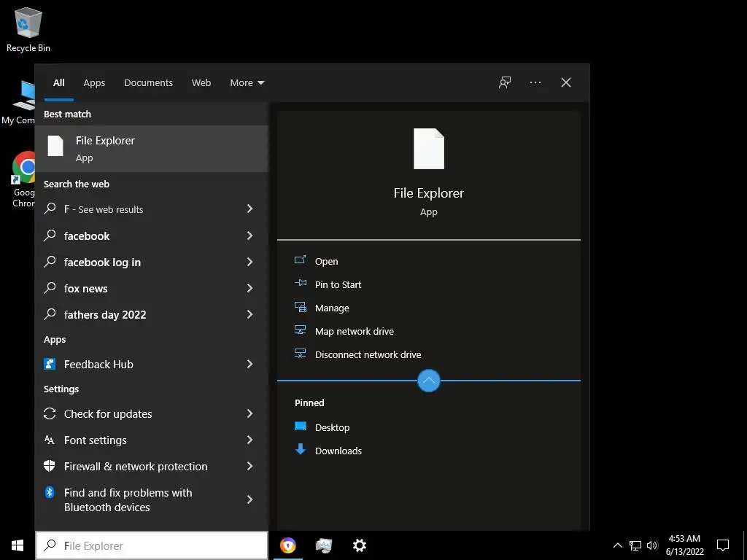This screenshot has height=560, width=747.
Task: Click the Font settings icon
Action: 50,440
